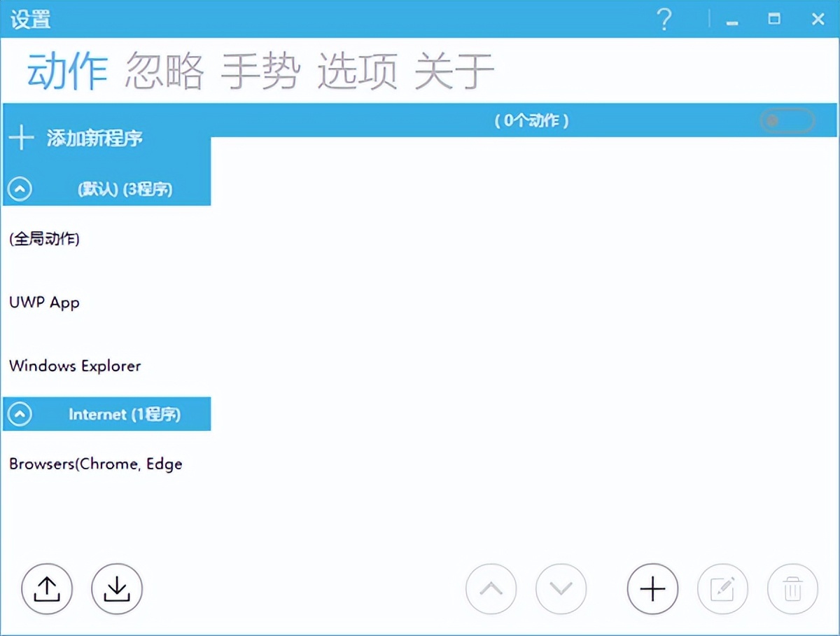Click the export settings icon
840x636 pixels.
pos(46,589)
